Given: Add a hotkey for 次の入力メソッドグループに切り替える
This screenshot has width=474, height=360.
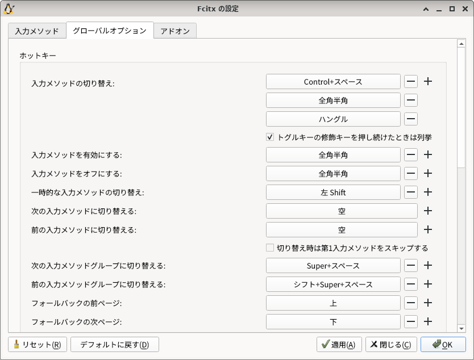Looking at the screenshot, I should 428,265.
